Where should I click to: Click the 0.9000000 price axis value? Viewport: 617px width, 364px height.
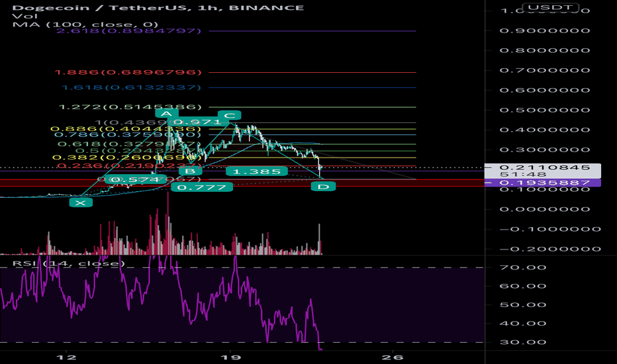[545, 30]
